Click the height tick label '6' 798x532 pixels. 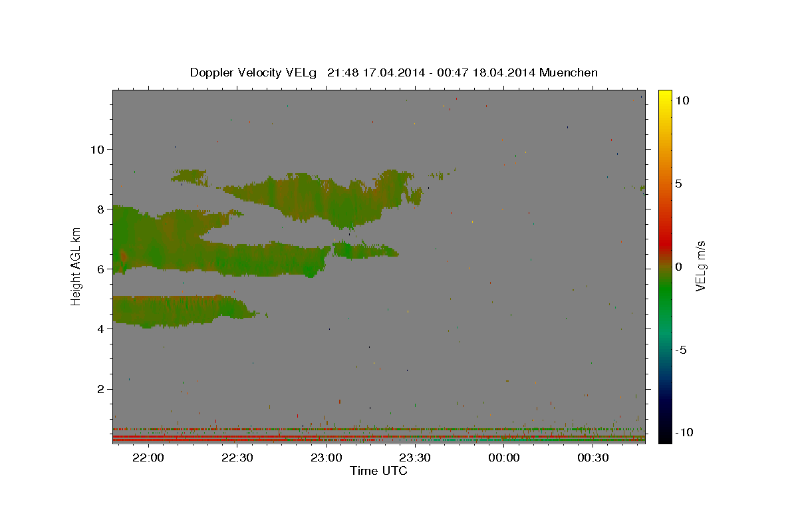click(x=100, y=269)
